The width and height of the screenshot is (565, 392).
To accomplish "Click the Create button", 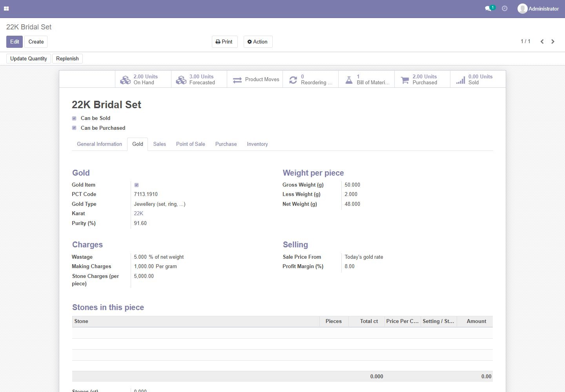I will (36, 42).
